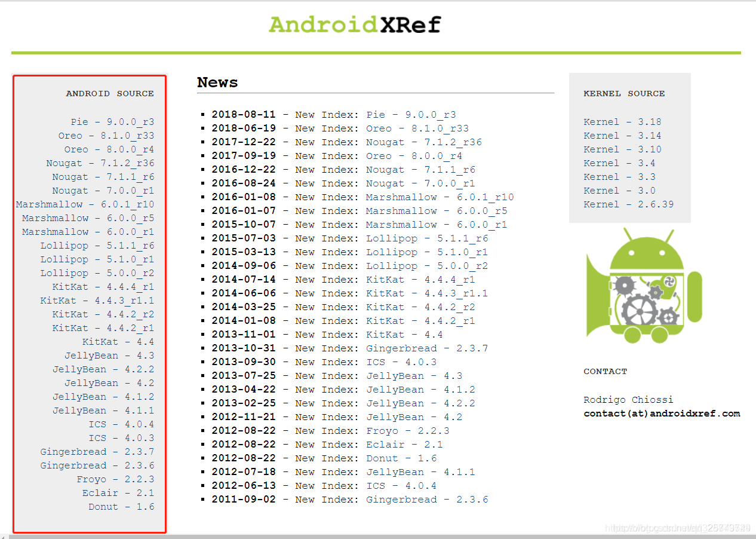This screenshot has height=539, width=756.
Task: Follow the 2015-07-03 news link Lollipop - 5.1.1_r6
Action: point(427,238)
